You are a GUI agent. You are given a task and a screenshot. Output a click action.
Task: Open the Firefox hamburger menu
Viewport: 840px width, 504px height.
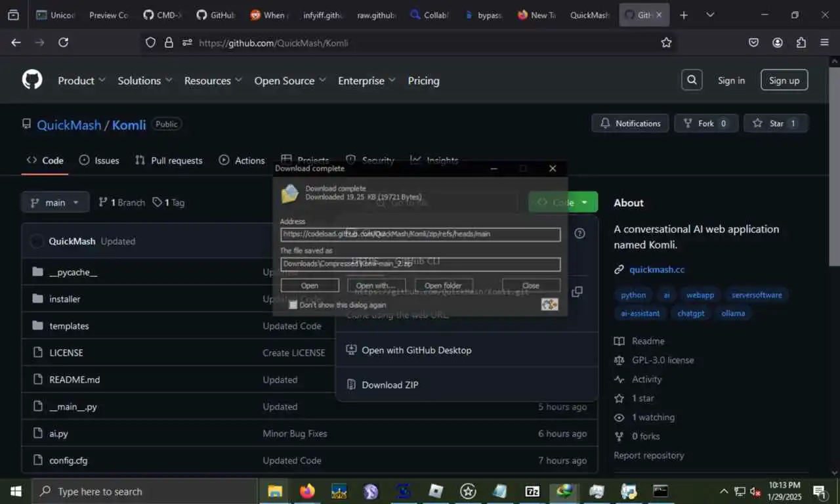825,43
